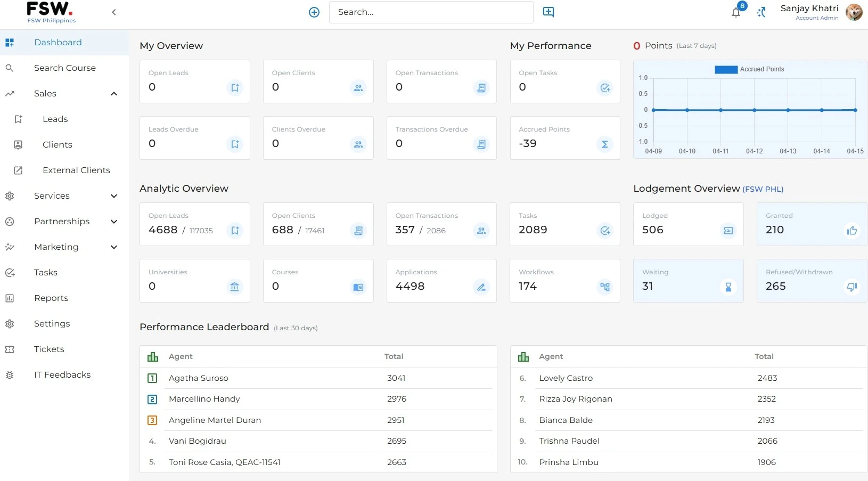This screenshot has height=481, width=868.
Task: Click Transactions Overdue receipt icon
Action: tap(481, 144)
